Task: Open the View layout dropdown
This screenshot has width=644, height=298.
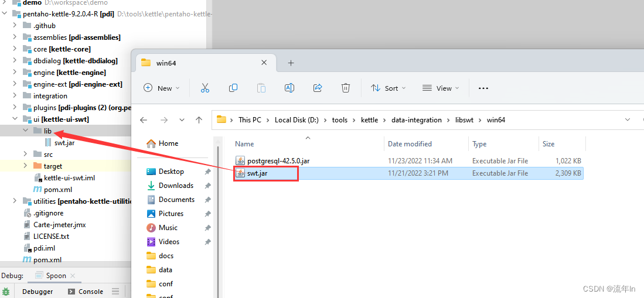Action: pyautogui.click(x=440, y=88)
